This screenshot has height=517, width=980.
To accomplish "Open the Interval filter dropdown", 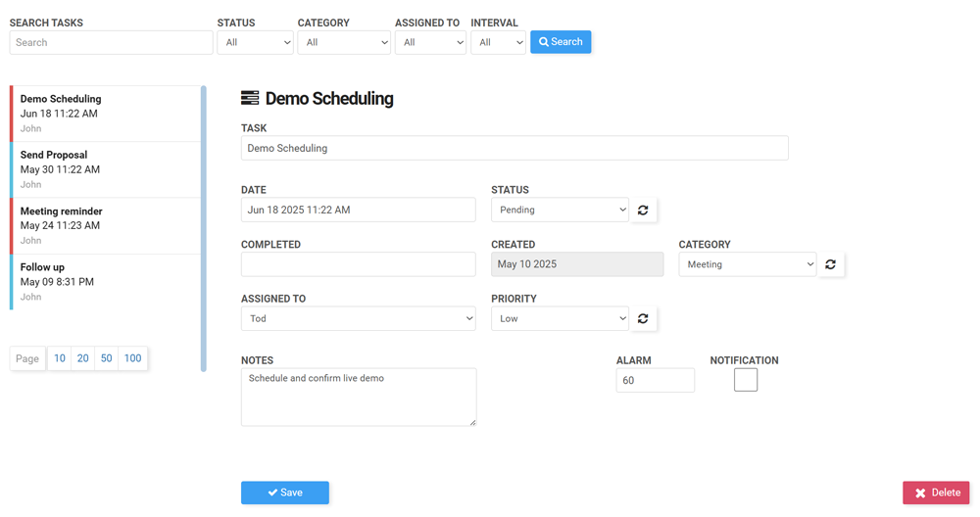I will tap(498, 42).
